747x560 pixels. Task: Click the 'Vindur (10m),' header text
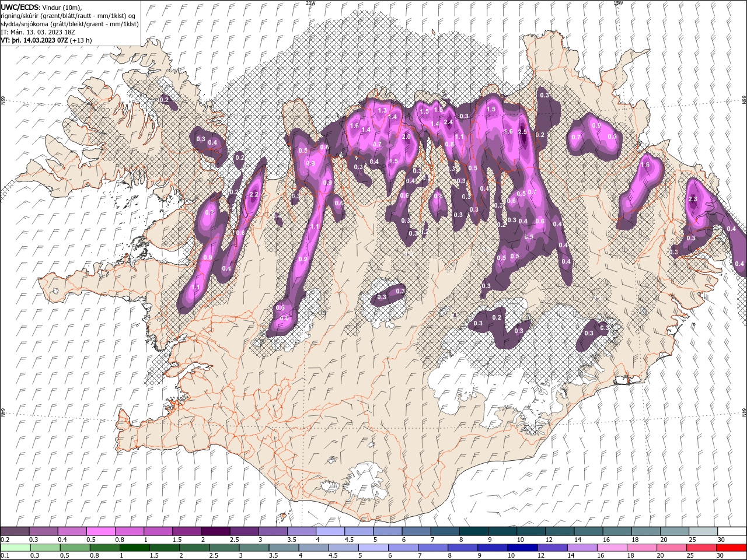[x=62, y=7]
